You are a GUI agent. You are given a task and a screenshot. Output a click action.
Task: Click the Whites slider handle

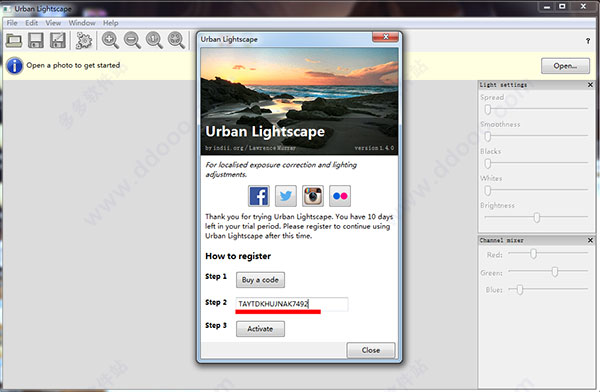pyautogui.click(x=488, y=190)
